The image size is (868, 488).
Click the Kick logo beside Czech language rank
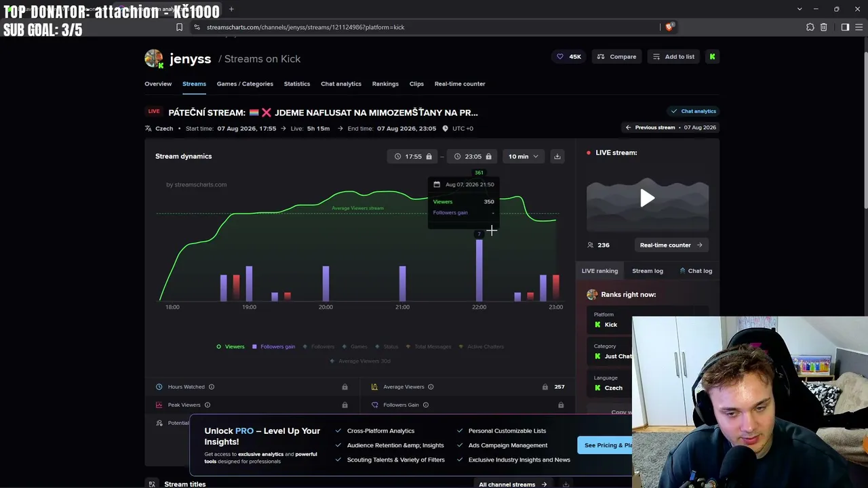[x=597, y=388]
